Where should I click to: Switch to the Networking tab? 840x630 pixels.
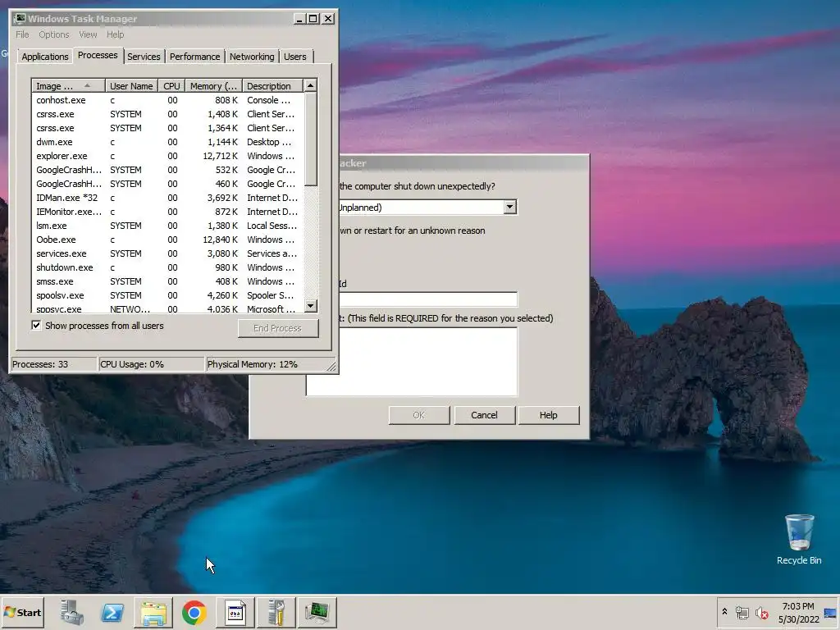point(252,57)
